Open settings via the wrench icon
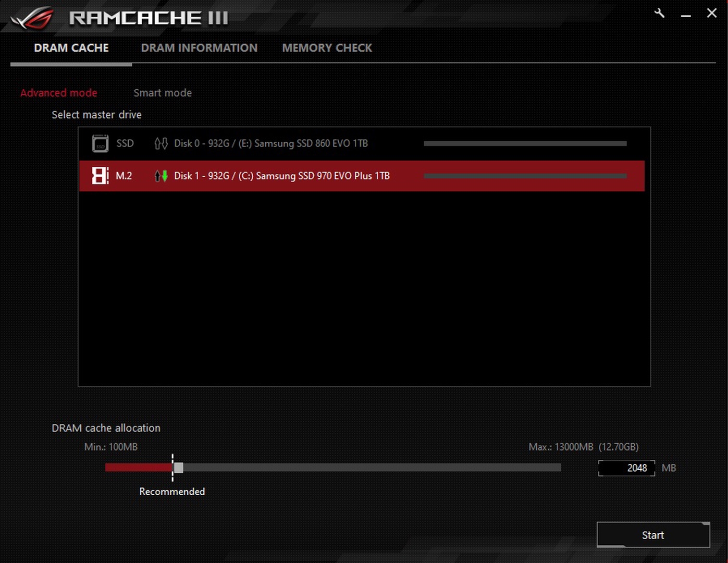This screenshot has width=728, height=563. [659, 14]
